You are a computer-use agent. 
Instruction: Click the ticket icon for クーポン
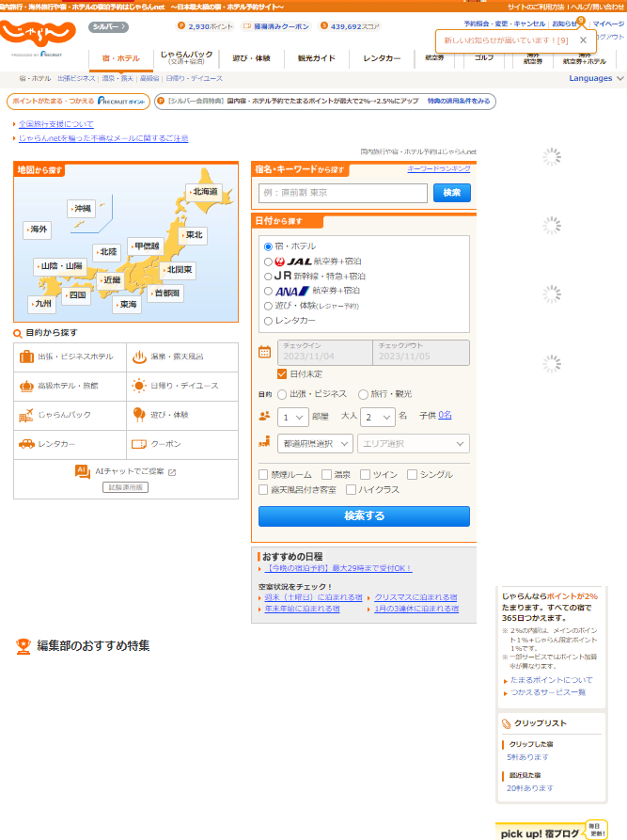tap(139, 444)
